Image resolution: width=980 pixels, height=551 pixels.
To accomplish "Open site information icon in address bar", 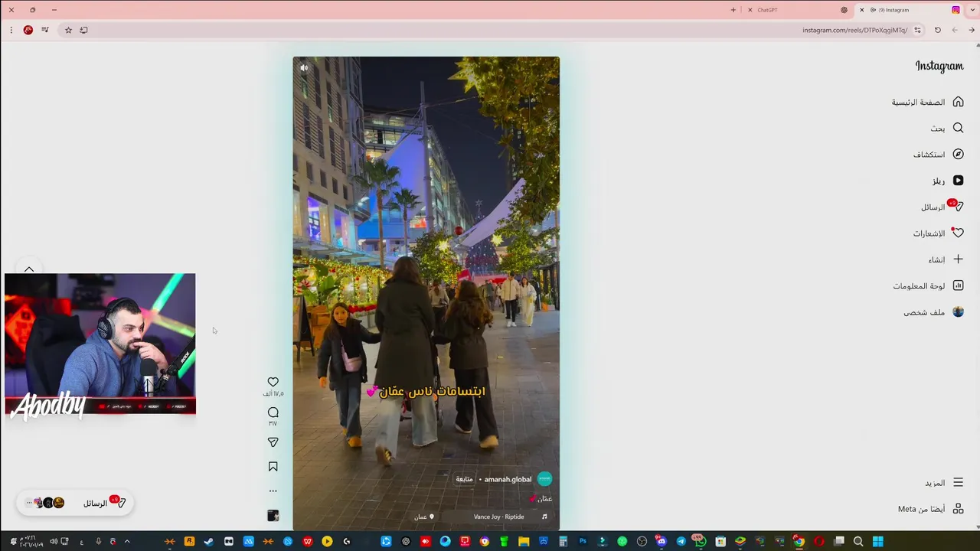I will click(917, 30).
